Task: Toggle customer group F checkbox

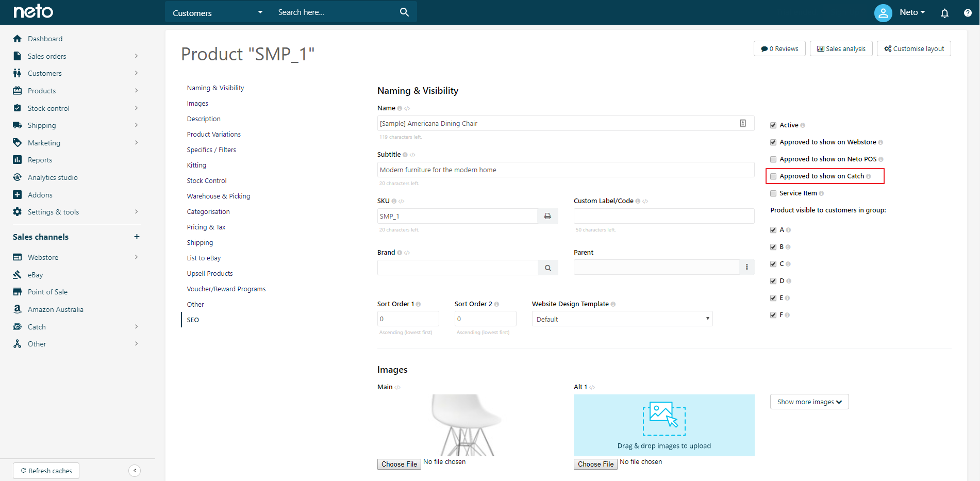Action: (773, 315)
